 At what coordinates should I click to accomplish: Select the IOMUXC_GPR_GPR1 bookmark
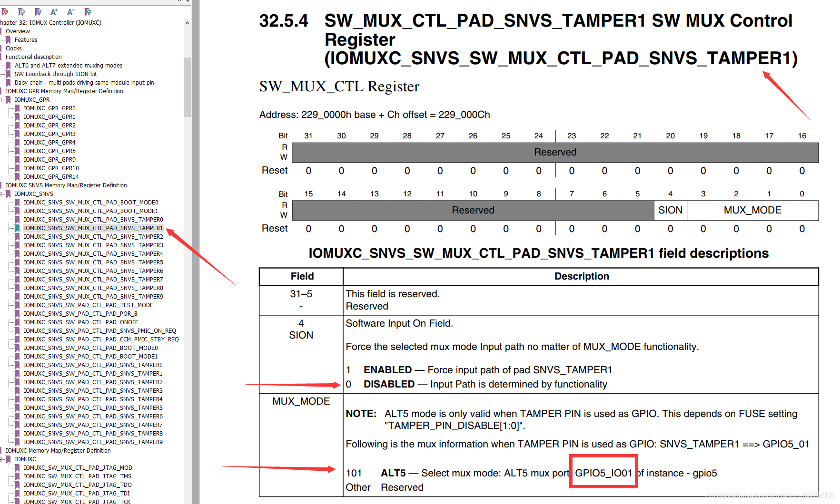point(49,117)
